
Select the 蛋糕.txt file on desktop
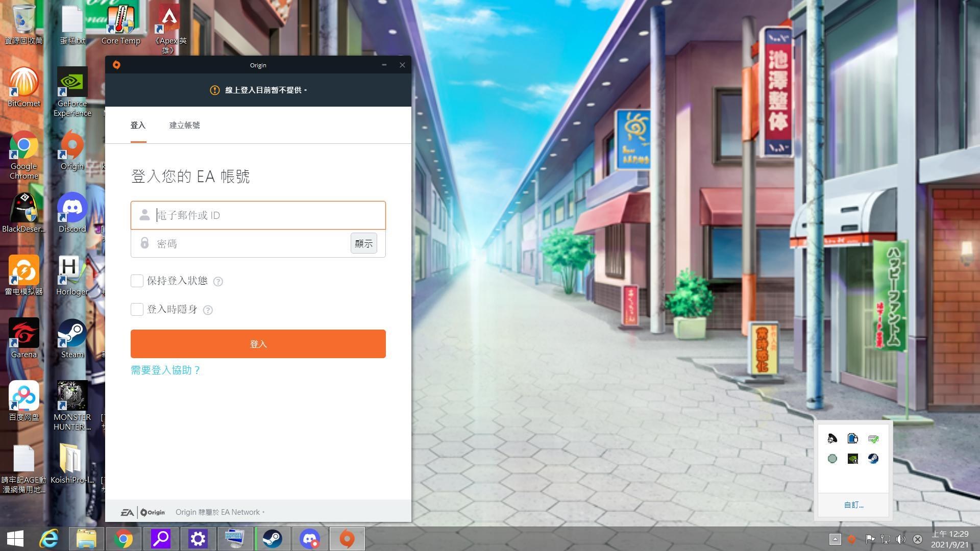coord(72,24)
